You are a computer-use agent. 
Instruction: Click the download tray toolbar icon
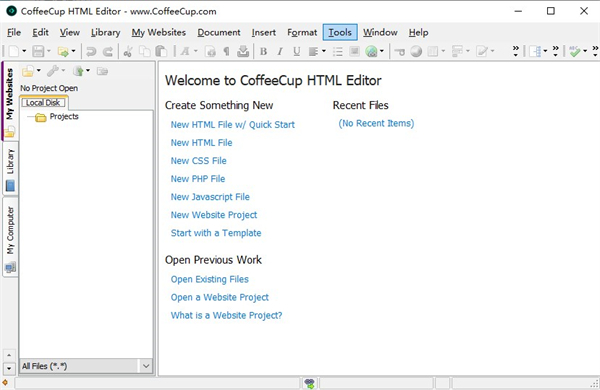pyautogui.click(x=243, y=51)
